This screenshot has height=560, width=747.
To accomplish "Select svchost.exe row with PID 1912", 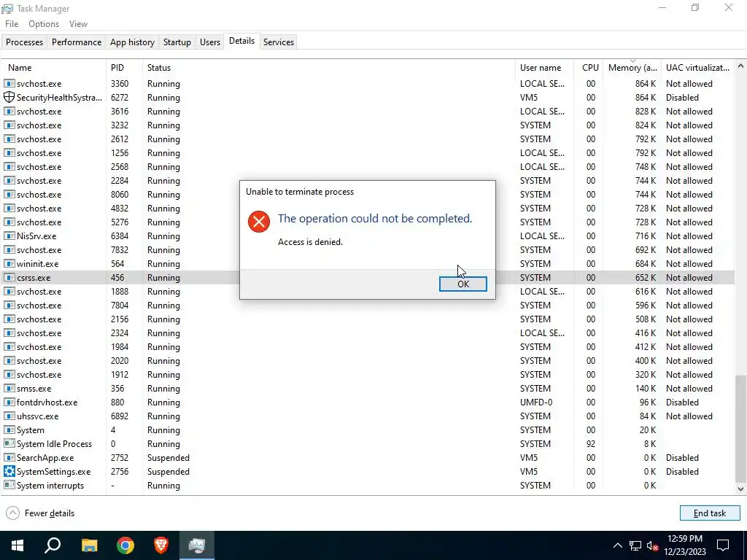I will pos(368,374).
